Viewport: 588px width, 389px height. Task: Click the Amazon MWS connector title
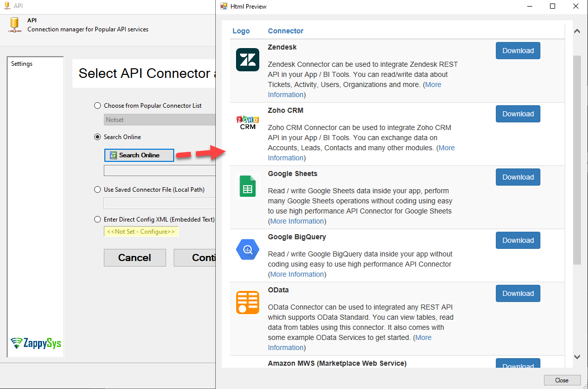(x=337, y=363)
